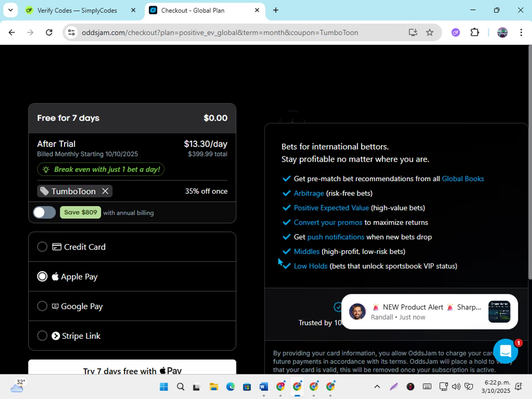Reload the OddsJam checkout page
Image resolution: width=532 pixels, height=399 pixels.
click(x=49, y=33)
